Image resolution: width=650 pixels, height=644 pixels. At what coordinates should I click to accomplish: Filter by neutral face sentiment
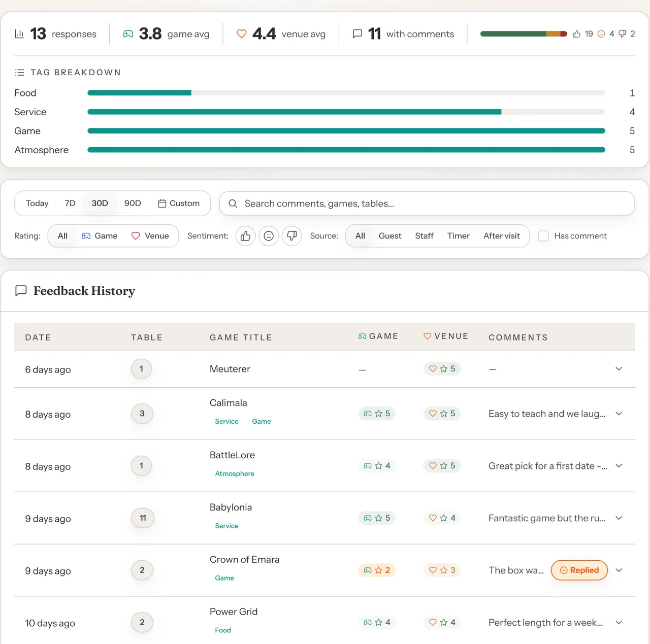pos(269,236)
